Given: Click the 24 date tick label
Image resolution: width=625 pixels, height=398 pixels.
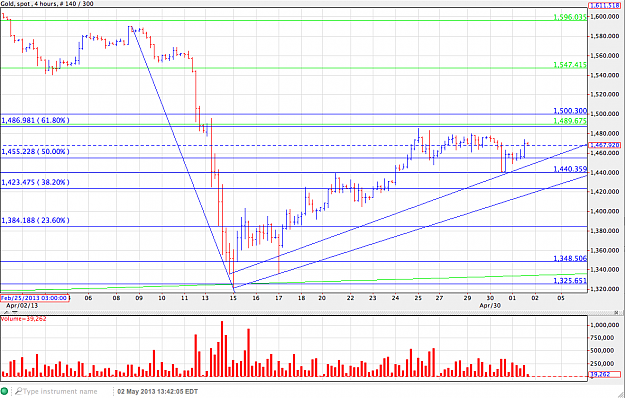Looking at the screenshot, I should pyautogui.click(x=395, y=298).
